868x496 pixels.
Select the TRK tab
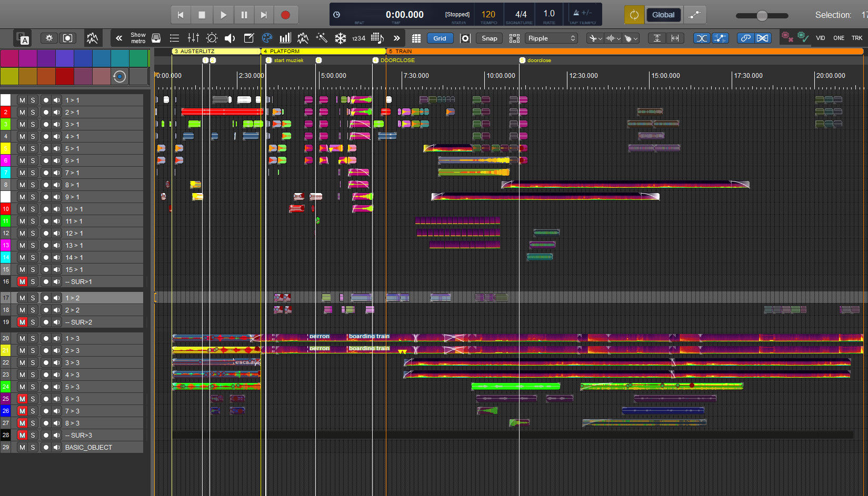point(857,38)
